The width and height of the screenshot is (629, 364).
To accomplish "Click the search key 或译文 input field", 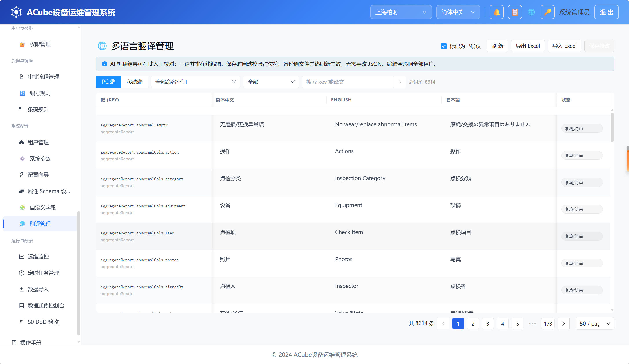I will pos(348,82).
